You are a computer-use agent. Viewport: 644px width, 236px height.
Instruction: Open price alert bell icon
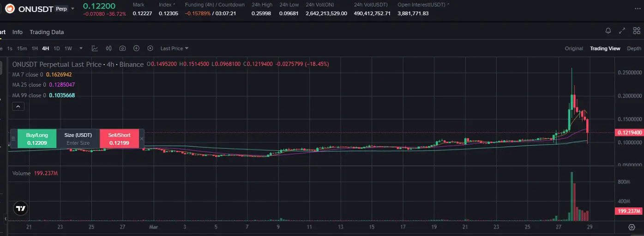point(608,31)
